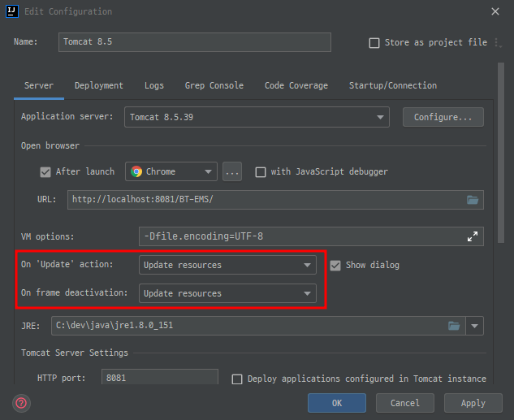Close the Edit Configuration dialog
The width and height of the screenshot is (514, 420).
[x=495, y=11]
